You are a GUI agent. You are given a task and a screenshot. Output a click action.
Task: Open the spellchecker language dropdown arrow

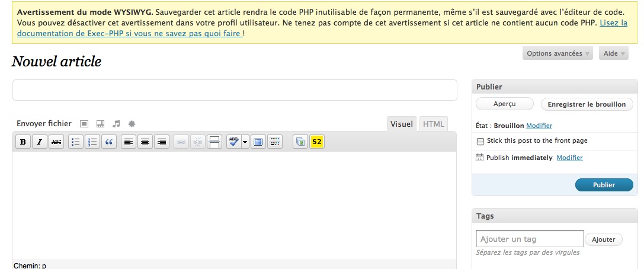245,142
